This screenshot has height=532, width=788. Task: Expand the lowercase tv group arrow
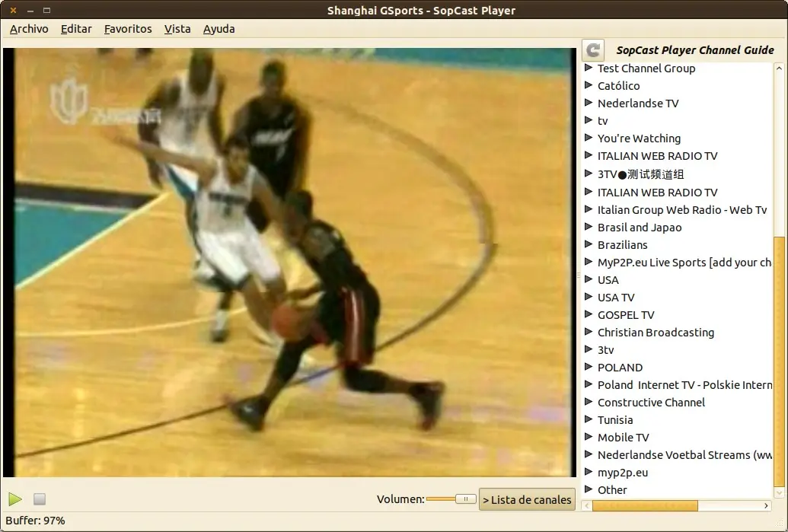589,120
